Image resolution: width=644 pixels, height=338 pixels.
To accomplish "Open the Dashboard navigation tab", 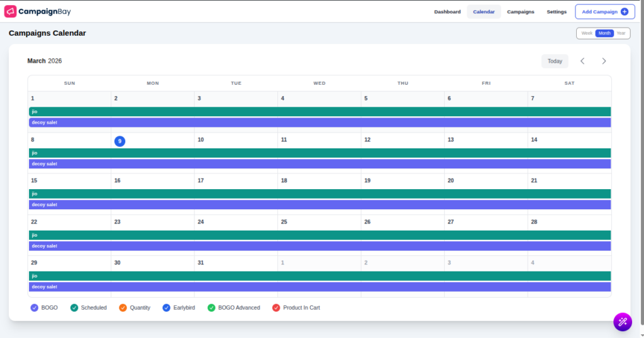I will pyautogui.click(x=447, y=11).
